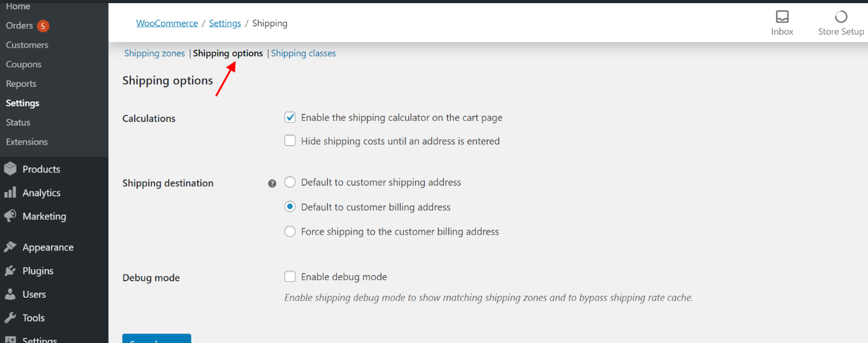Click the Analytics bar chart icon
Image resolution: width=868 pixels, height=343 pixels.
click(9, 193)
